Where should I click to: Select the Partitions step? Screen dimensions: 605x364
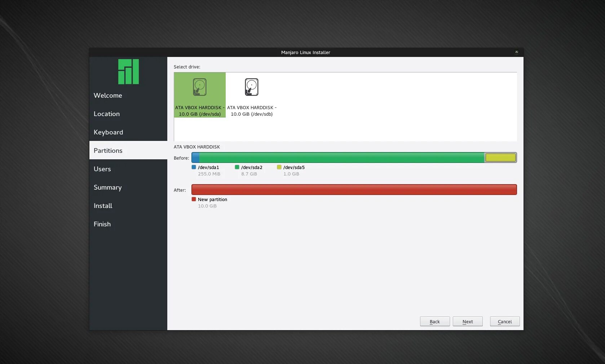point(128,150)
